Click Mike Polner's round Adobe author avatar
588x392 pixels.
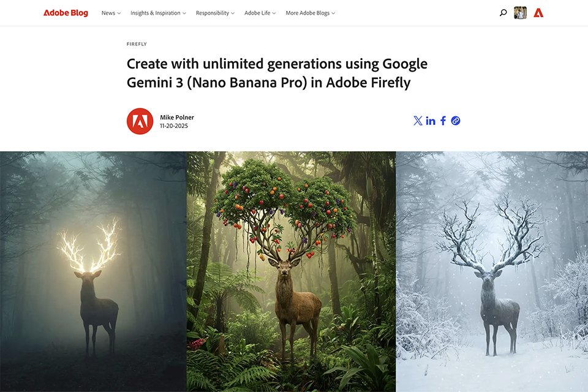point(140,121)
